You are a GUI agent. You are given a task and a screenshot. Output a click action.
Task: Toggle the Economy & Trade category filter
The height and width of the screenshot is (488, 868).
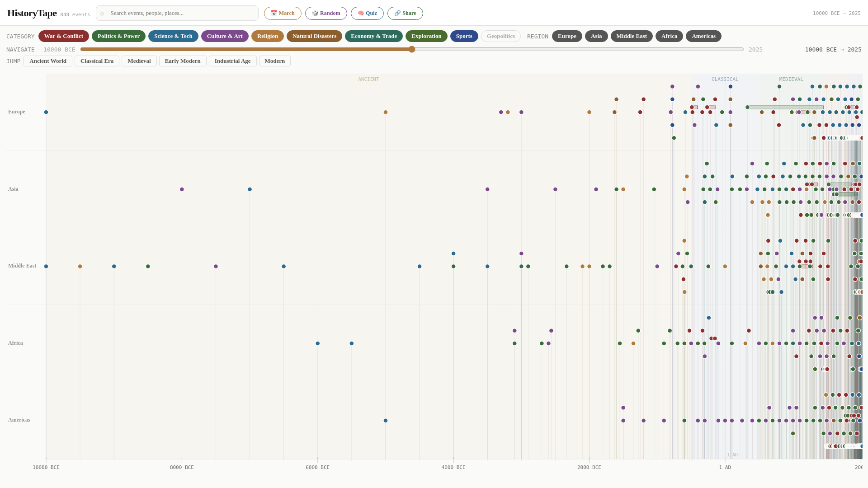click(374, 36)
